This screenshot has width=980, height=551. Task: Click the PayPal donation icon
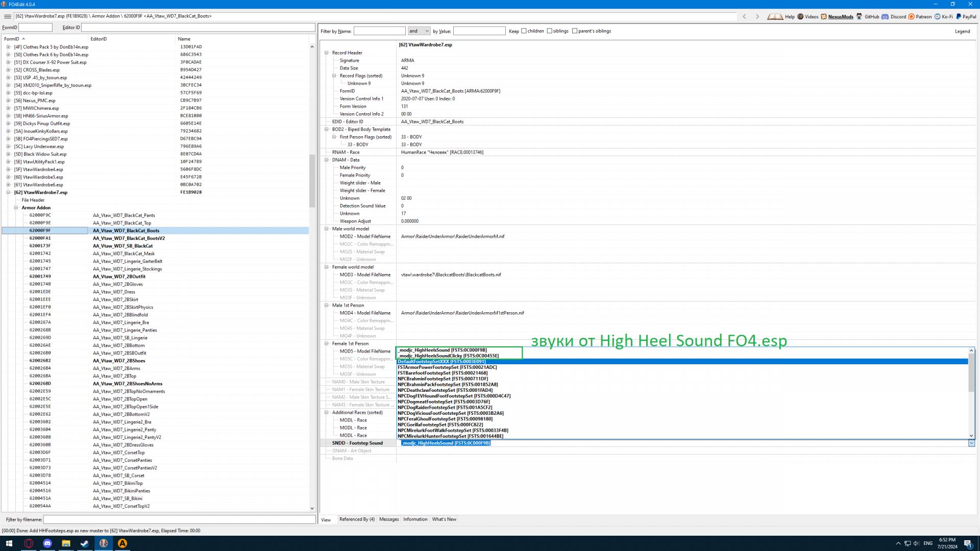(959, 16)
